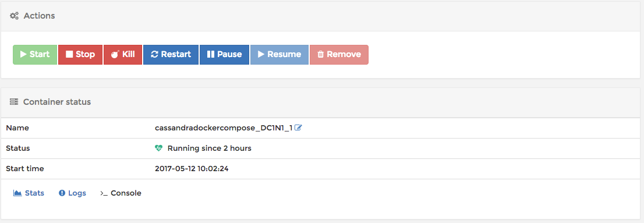Click the Resume button
644x223 pixels.
click(x=279, y=55)
